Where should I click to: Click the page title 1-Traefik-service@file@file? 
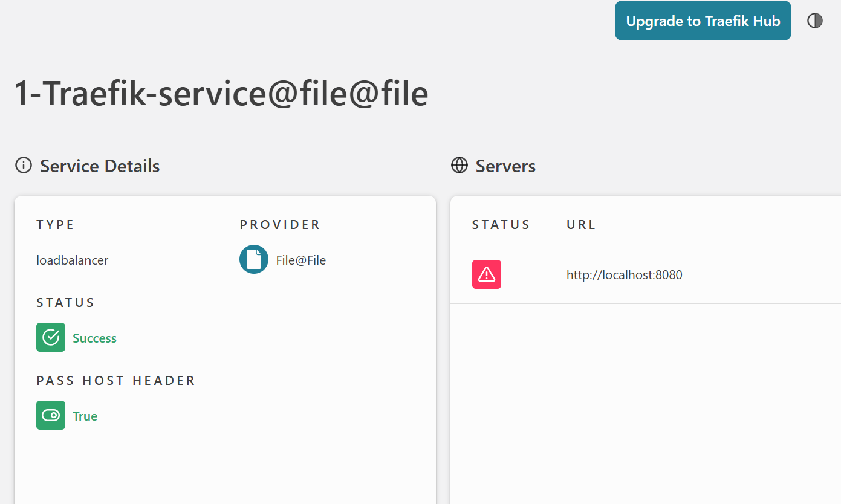click(221, 94)
